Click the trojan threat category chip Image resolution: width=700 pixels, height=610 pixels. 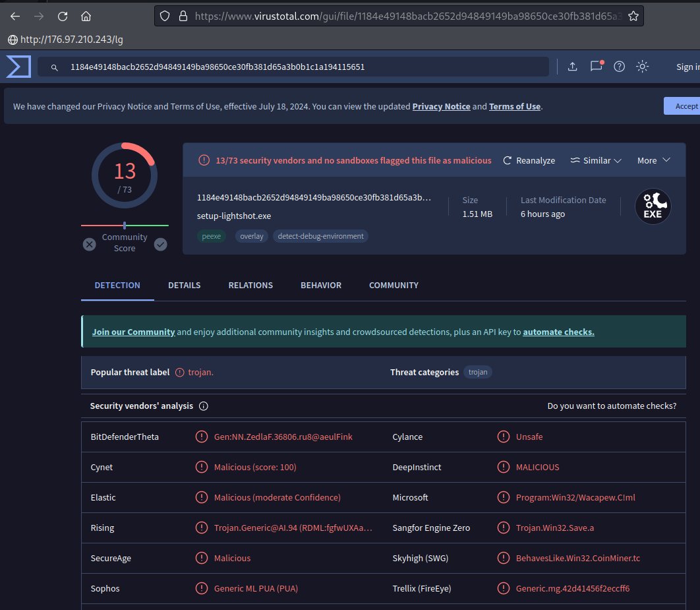click(x=478, y=372)
